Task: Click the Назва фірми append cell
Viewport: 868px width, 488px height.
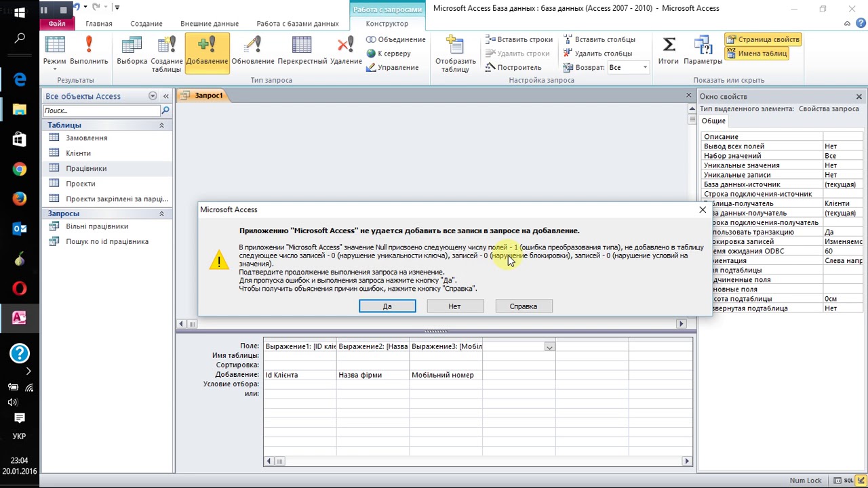Action: point(373,375)
